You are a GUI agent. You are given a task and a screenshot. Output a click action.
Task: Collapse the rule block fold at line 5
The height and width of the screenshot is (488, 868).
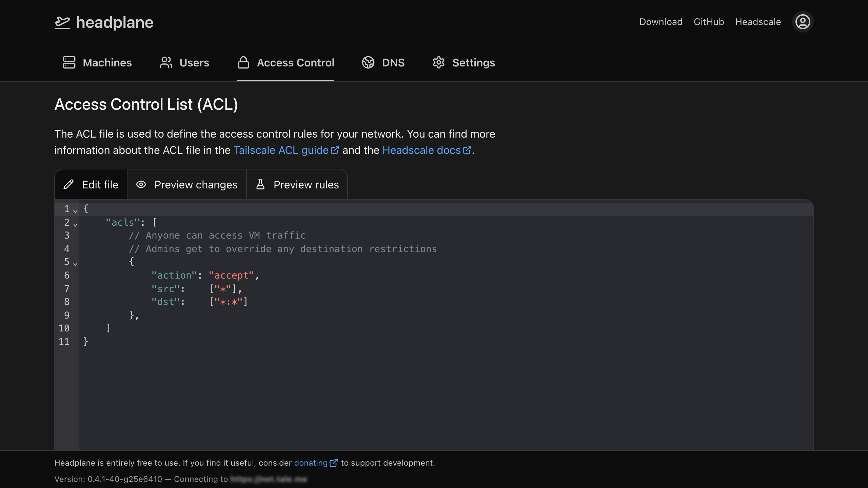tap(75, 264)
